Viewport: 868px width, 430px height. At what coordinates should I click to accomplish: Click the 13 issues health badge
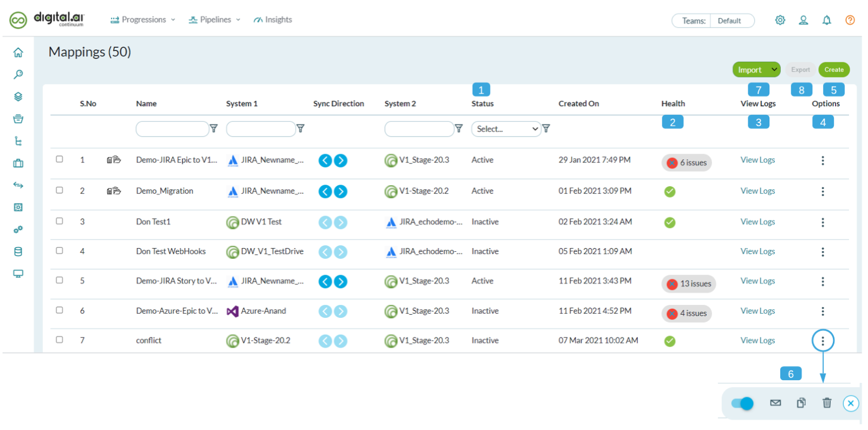[689, 284]
